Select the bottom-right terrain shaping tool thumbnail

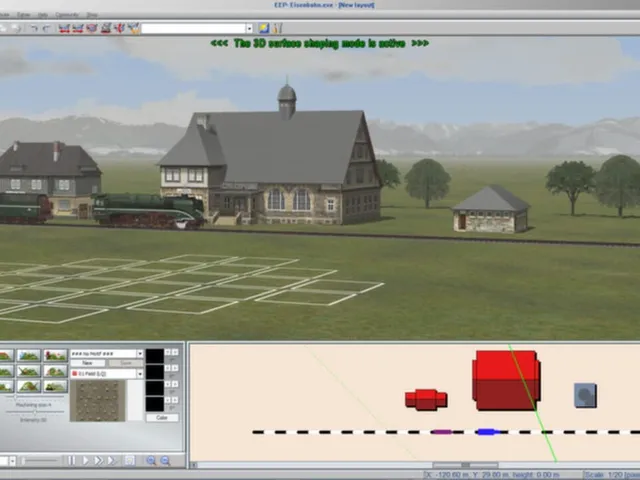55,386
